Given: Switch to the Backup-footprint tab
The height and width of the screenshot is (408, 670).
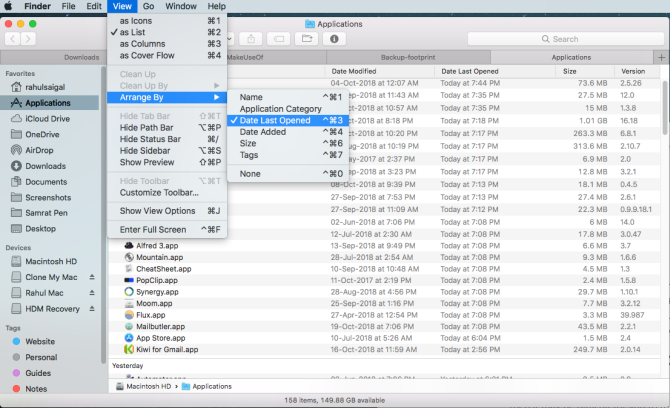Looking at the screenshot, I should click(x=408, y=57).
